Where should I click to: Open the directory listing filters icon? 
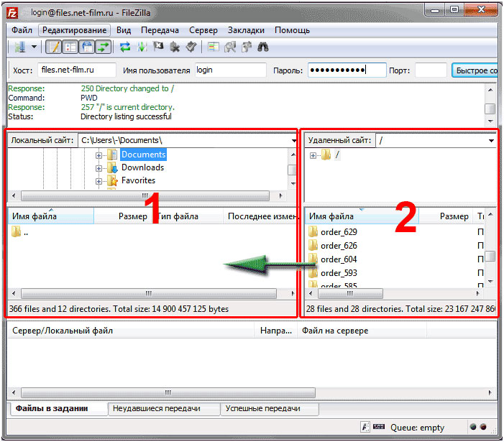pos(213,47)
